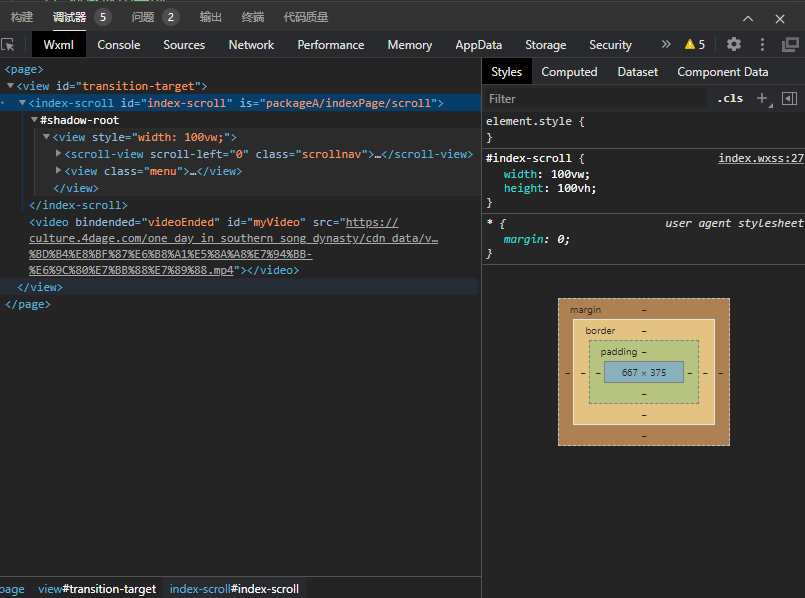This screenshot has width=805, height=598.
Task: Switch to the Console tab
Action: point(119,45)
